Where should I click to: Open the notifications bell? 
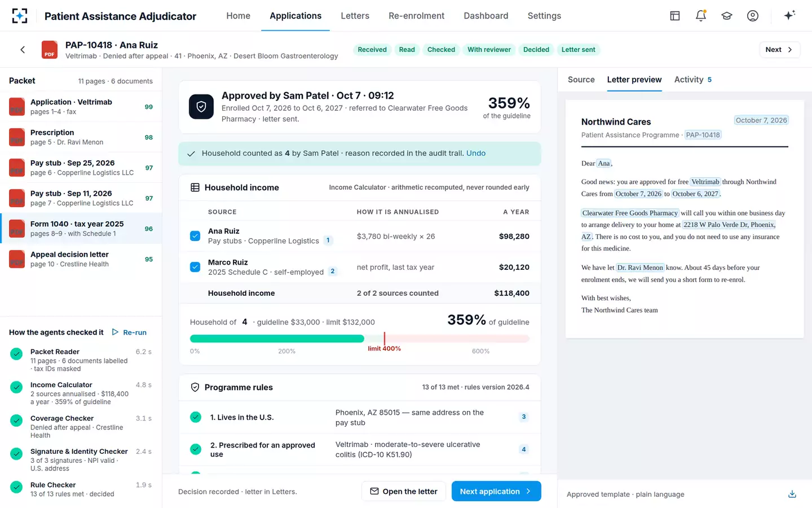click(x=701, y=16)
